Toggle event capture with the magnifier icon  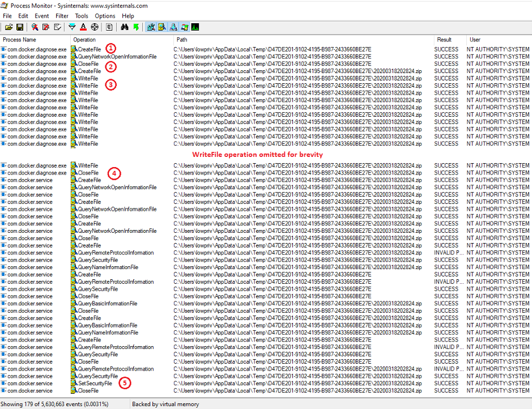pos(35,27)
